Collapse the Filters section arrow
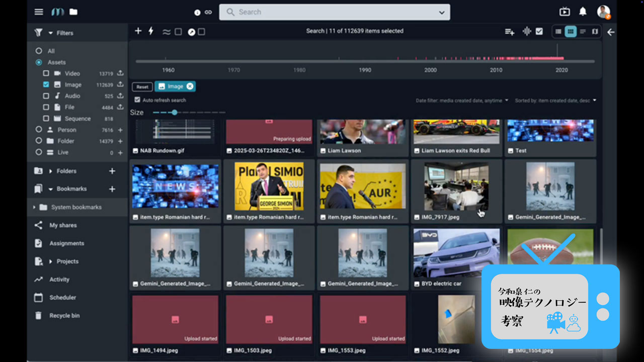Screen dimensions: 644x362 click(x=51, y=33)
